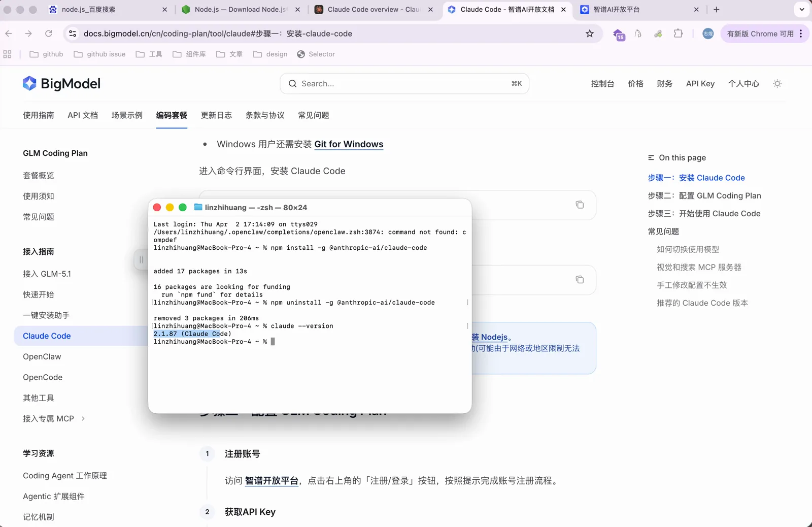Open extension with 15 badge

click(618, 34)
